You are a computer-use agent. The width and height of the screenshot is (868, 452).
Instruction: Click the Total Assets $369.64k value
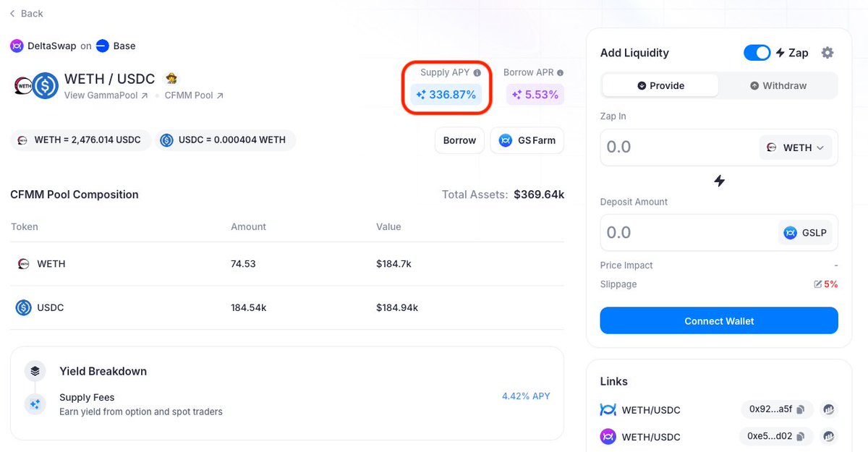point(539,195)
